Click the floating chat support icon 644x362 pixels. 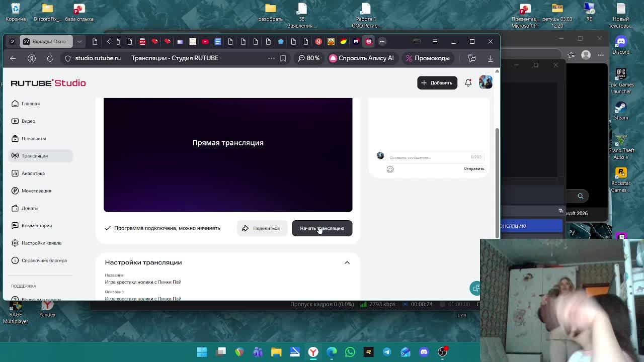[x=475, y=288]
